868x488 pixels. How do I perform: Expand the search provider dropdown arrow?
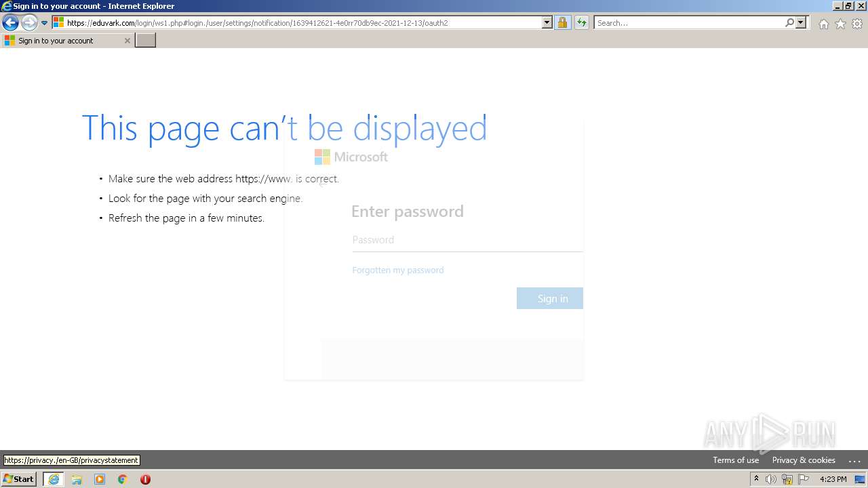tap(801, 23)
